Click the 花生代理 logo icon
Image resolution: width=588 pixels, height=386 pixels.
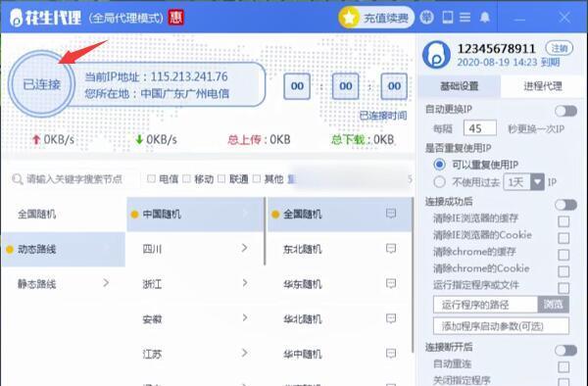tap(16, 18)
